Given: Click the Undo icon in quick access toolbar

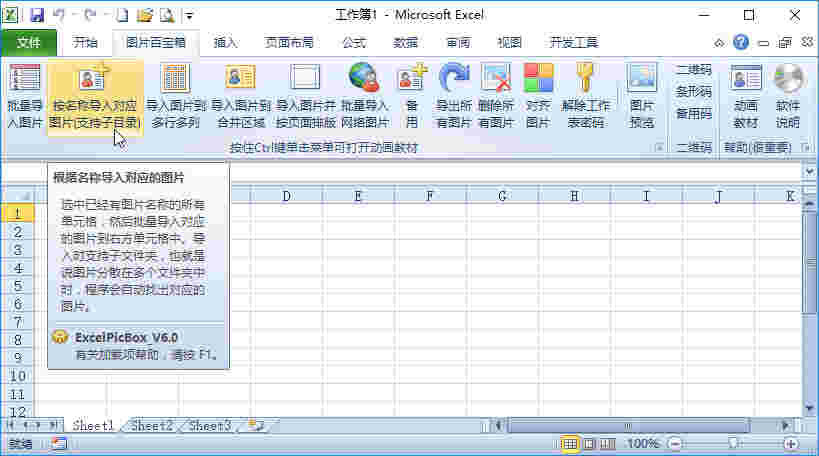Looking at the screenshot, I should click(x=60, y=15).
